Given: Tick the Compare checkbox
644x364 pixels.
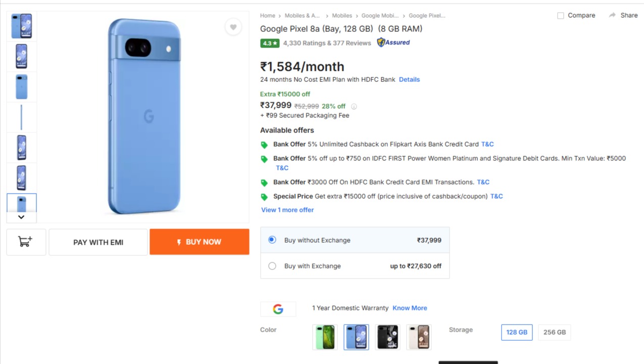Looking at the screenshot, I should (x=560, y=16).
